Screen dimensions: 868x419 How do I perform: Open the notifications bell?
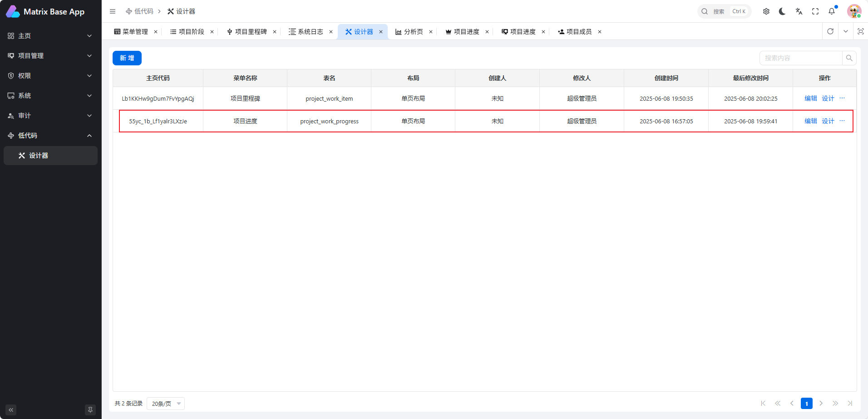point(832,11)
